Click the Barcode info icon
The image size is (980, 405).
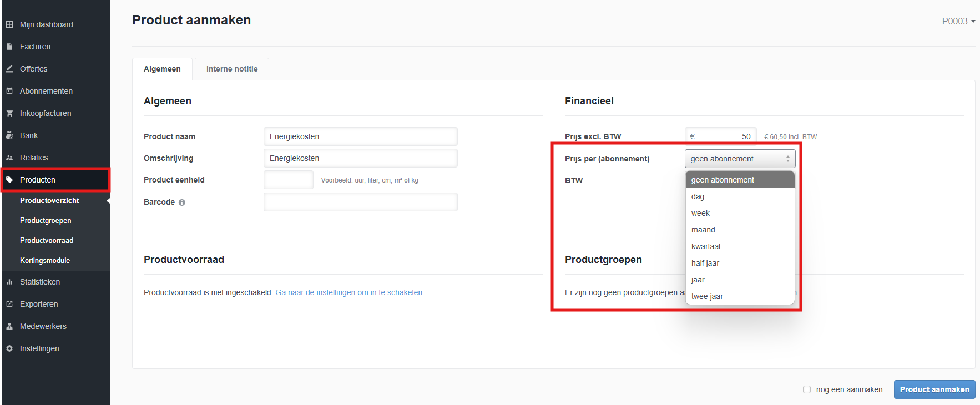(x=182, y=202)
